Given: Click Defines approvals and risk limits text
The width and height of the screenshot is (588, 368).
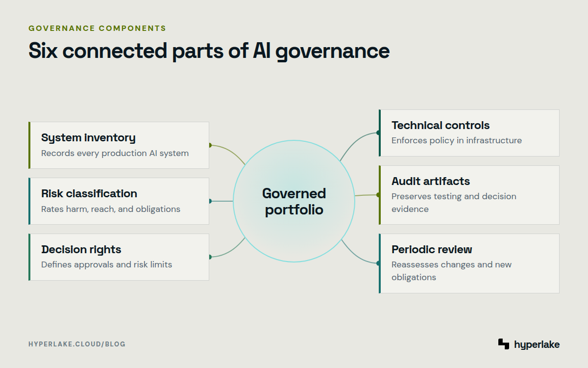Looking at the screenshot, I should tap(106, 264).
